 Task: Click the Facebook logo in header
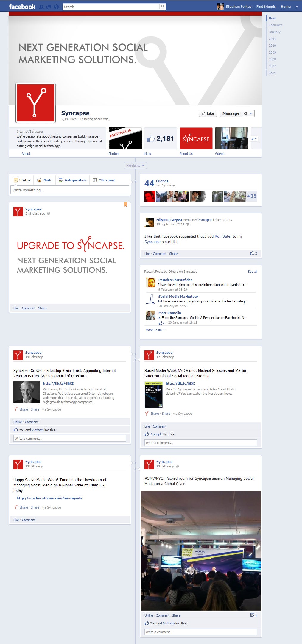pos(22,7)
